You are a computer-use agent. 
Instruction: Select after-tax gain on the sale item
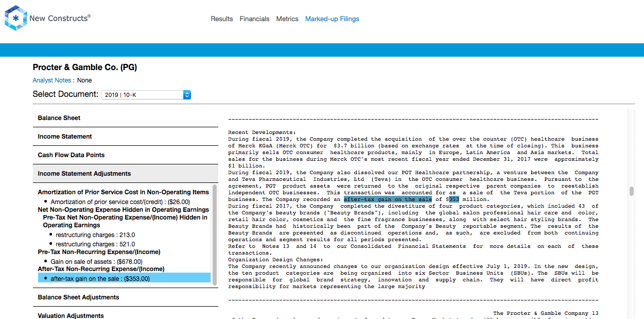(x=124, y=278)
